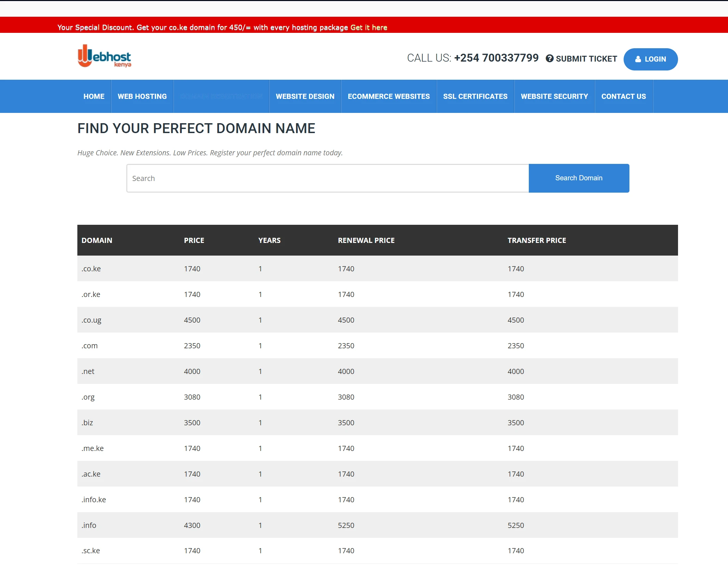
Task: Click the Search Domain button
Action: tap(579, 178)
